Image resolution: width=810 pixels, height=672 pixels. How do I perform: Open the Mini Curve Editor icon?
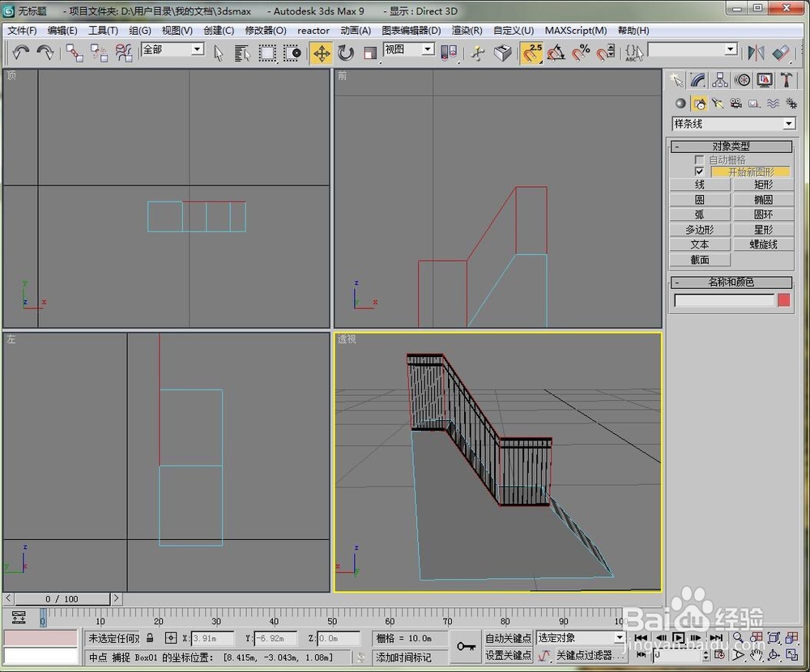click(x=19, y=617)
